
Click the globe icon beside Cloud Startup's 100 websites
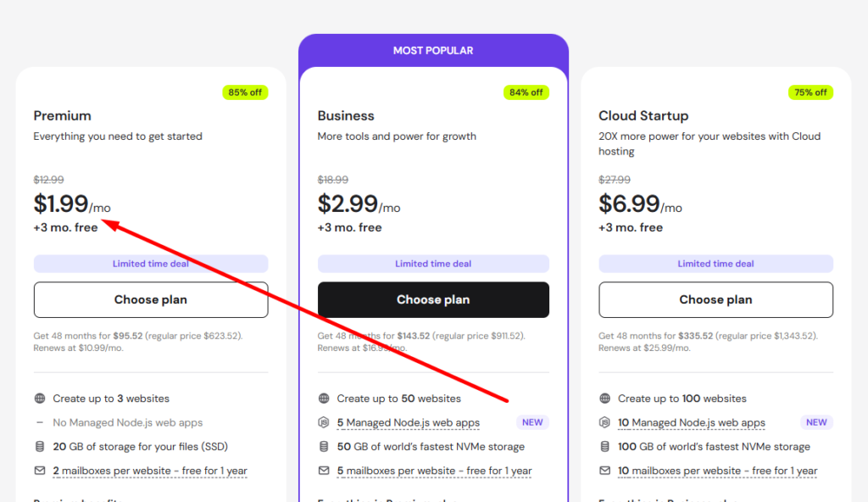click(605, 398)
